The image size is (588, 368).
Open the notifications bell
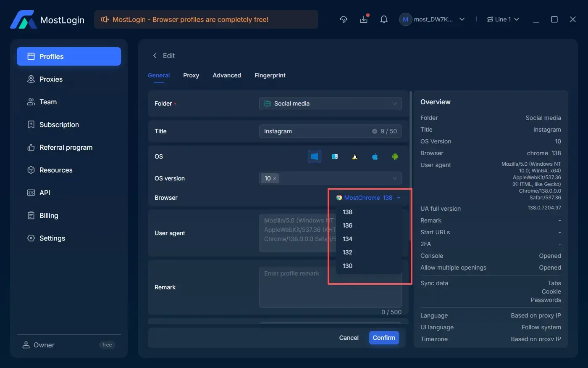(x=384, y=19)
